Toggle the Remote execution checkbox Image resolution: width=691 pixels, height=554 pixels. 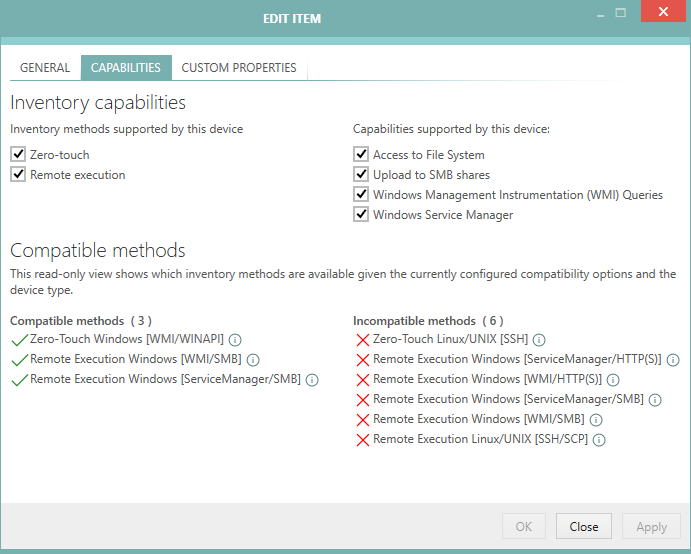pyautogui.click(x=18, y=175)
